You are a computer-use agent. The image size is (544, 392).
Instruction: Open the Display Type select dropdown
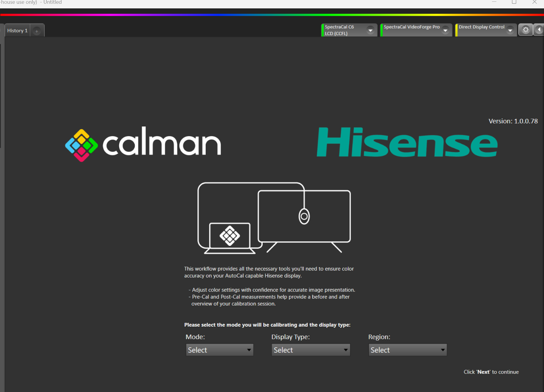point(311,350)
